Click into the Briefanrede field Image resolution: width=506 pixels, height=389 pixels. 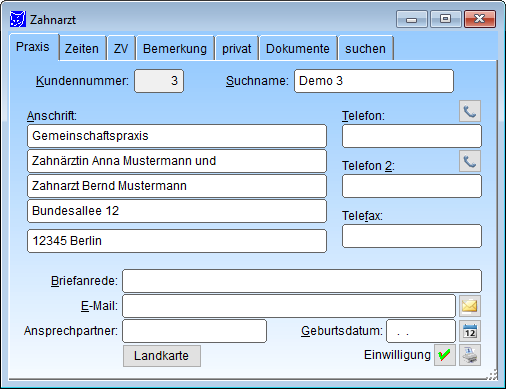pyautogui.click(x=302, y=281)
